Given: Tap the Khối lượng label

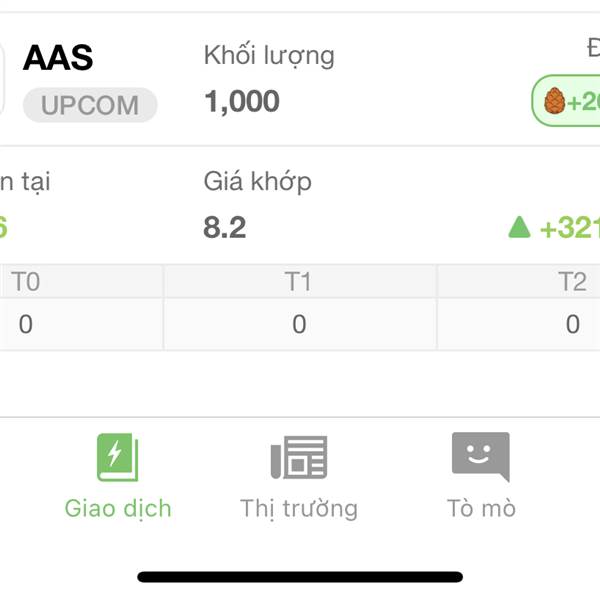Looking at the screenshot, I should [269, 56].
